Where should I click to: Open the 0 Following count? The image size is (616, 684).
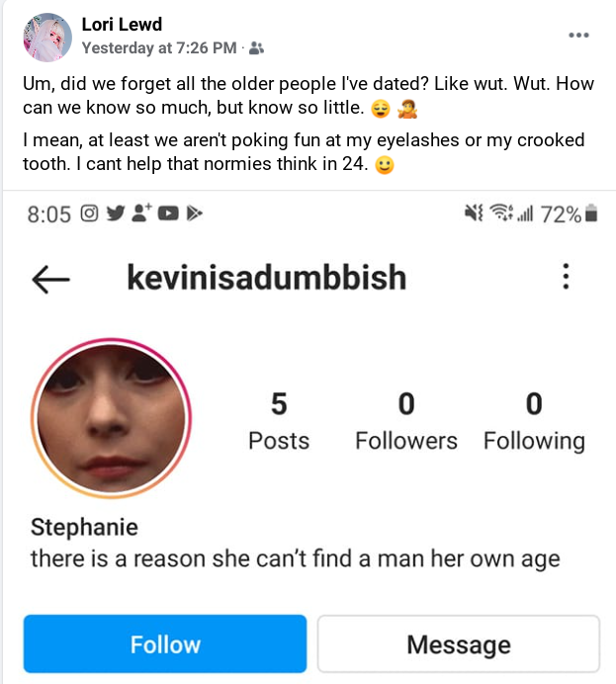tap(534, 421)
